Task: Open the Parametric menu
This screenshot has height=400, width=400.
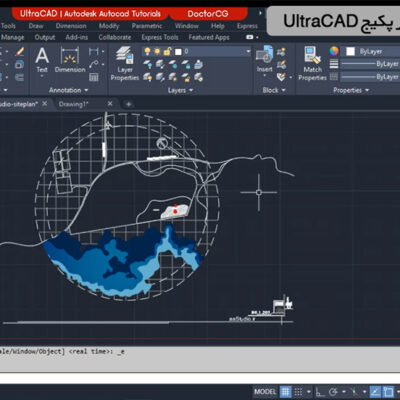Action: point(147,26)
